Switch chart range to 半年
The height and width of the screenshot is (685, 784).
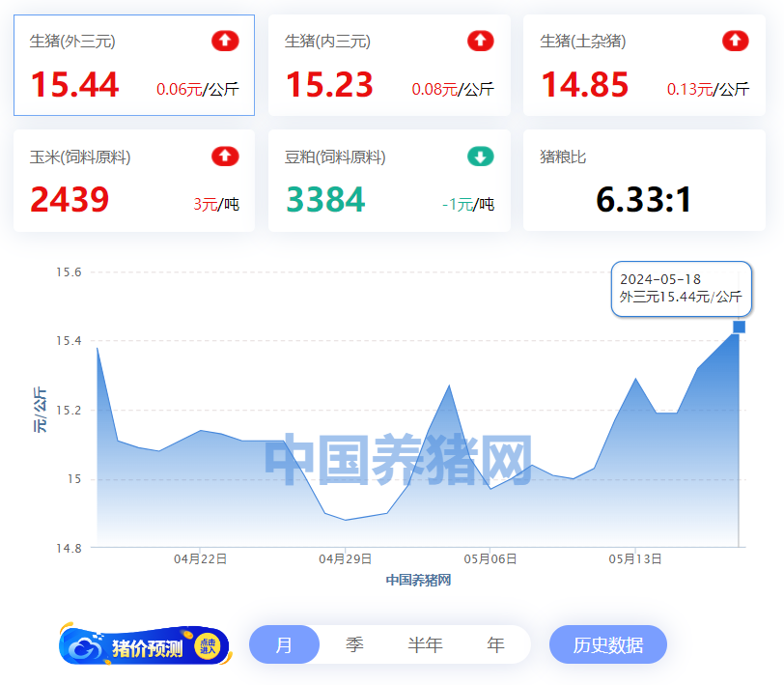425,644
